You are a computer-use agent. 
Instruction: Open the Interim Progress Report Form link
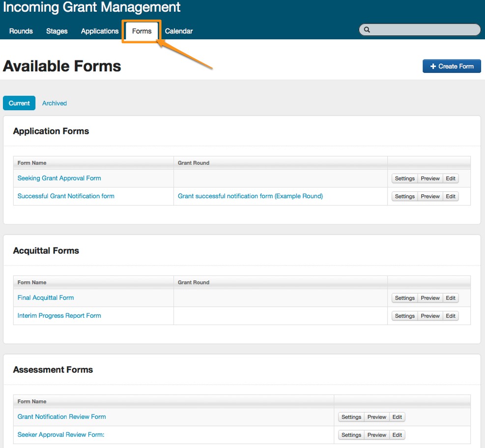pyautogui.click(x=59, y=315)
